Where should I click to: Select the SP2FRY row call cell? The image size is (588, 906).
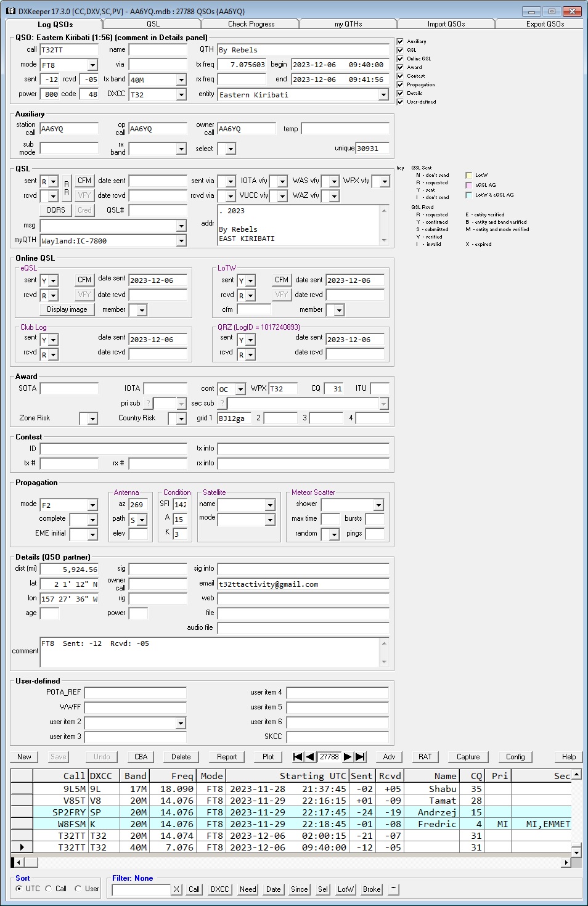60,812
